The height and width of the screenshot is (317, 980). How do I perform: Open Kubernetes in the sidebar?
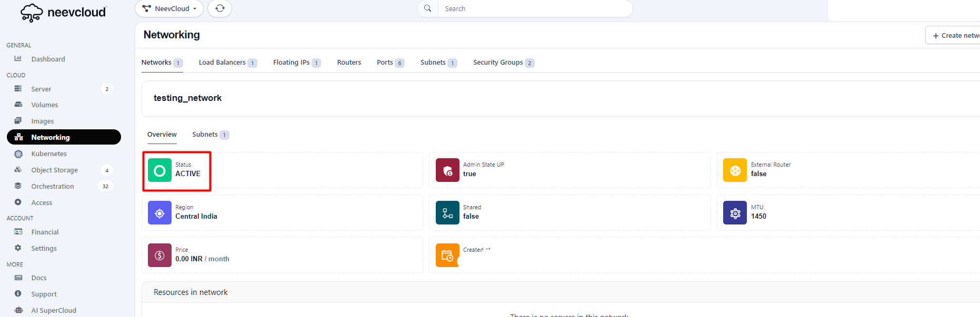coord(49,154)
